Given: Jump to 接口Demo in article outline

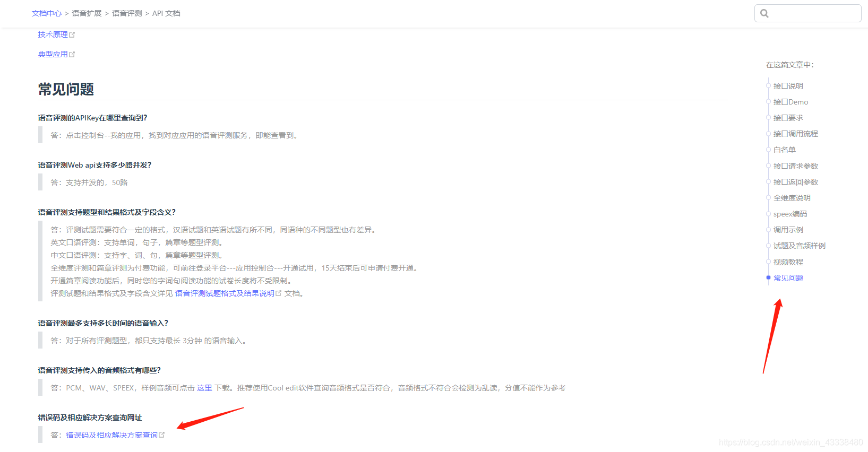Looking at the screenshot, I should click(790, 102).
